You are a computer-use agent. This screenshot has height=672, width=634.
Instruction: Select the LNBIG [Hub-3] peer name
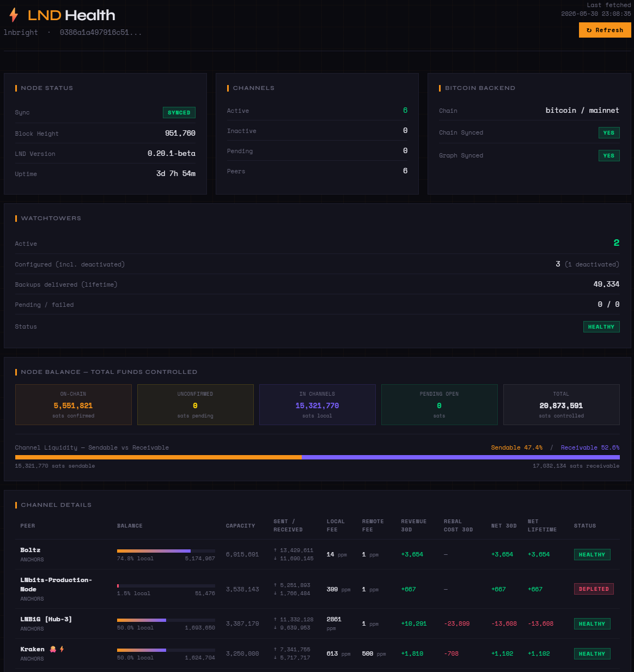[x=46, y=619]
